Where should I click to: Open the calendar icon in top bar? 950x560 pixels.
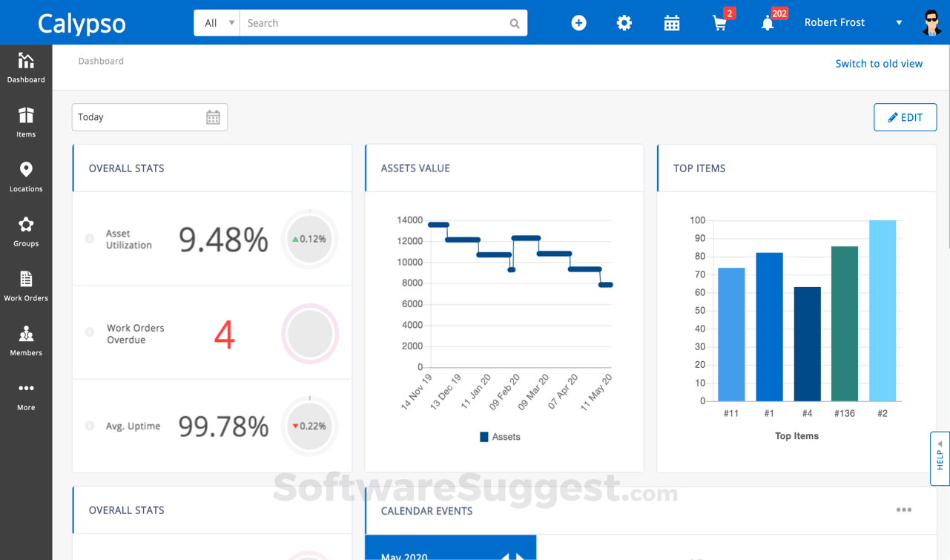tap(672, 22)
